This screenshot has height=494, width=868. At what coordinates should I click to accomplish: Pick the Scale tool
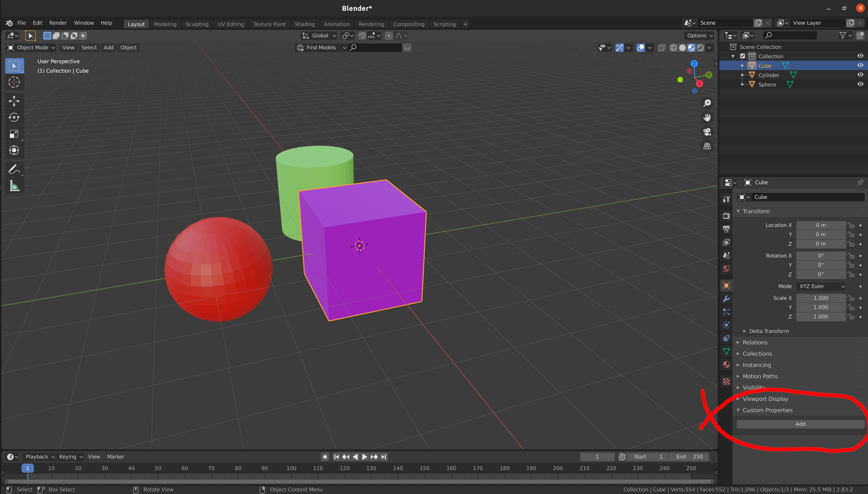14,134
